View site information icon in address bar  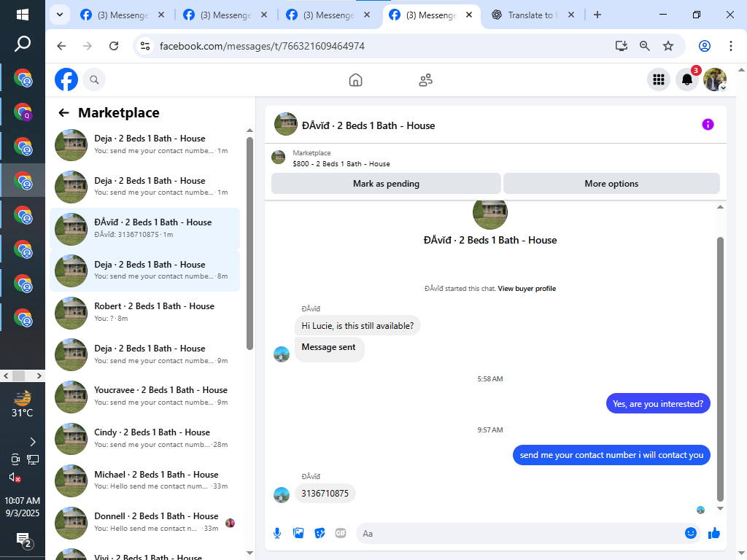click(145, 46)
